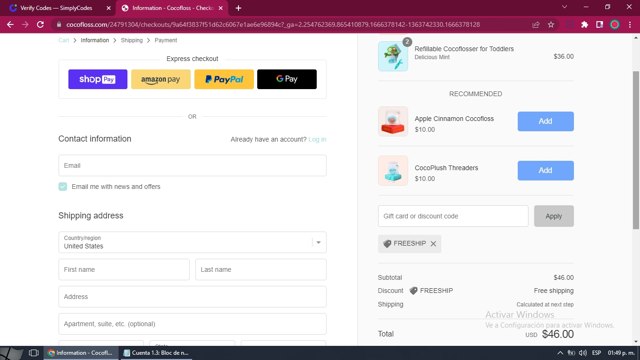The height and width of the screenshot is (360, 640).
Task: Open the Payment breadcrumb step
Action: tap(166, 40)
